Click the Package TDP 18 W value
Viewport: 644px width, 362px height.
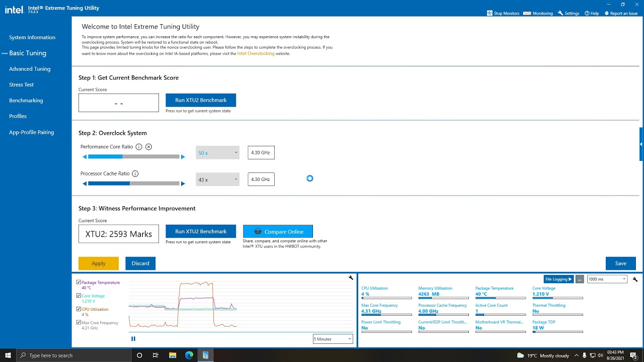coord(538,328)
